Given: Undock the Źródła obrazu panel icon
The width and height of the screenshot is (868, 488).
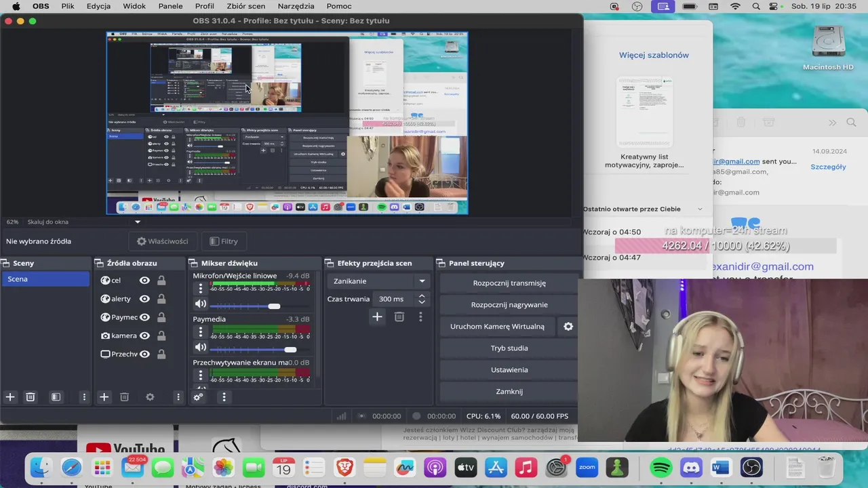Looking at the screenshot, I should click(x=100, y=263).
